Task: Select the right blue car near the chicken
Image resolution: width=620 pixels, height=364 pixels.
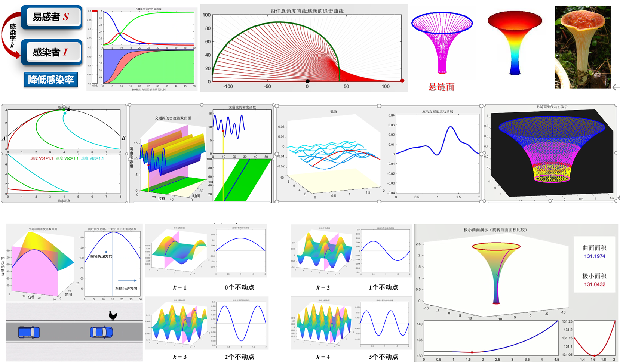Action: coord(101,332)
